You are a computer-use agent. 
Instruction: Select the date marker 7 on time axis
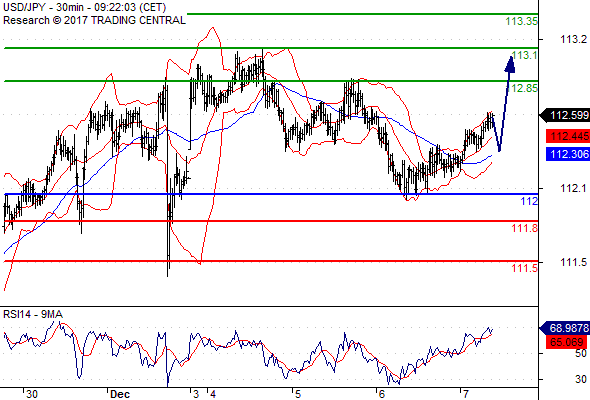[466, 394]
